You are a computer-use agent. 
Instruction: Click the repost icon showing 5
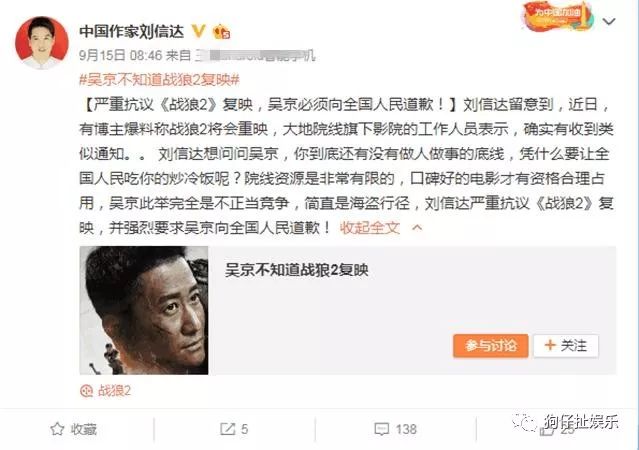click(x=227, y=429)
